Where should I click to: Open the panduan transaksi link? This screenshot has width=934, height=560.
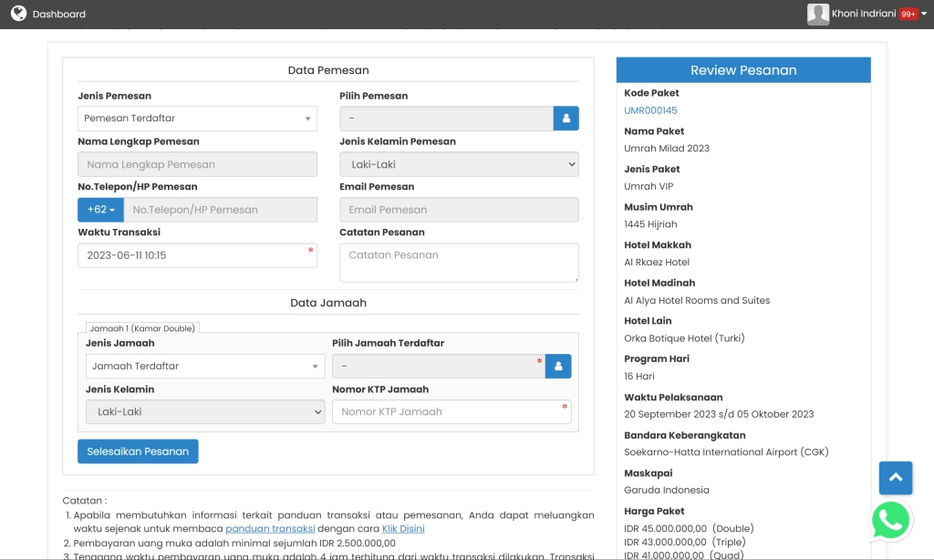point(270,529)
